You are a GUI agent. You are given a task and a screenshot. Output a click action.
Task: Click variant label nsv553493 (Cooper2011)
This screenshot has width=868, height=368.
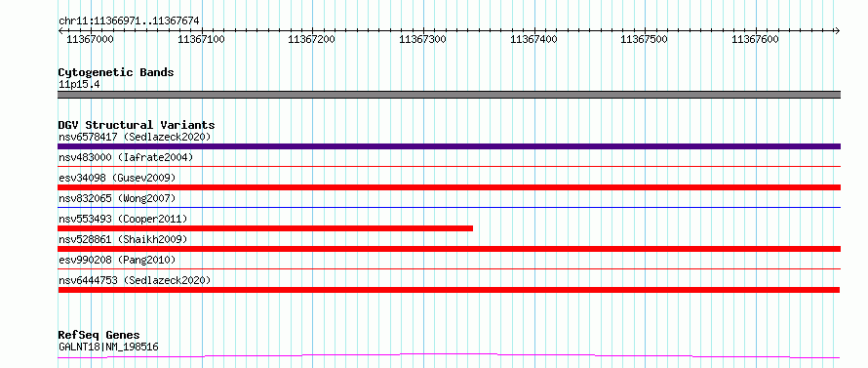coord(123,219)
